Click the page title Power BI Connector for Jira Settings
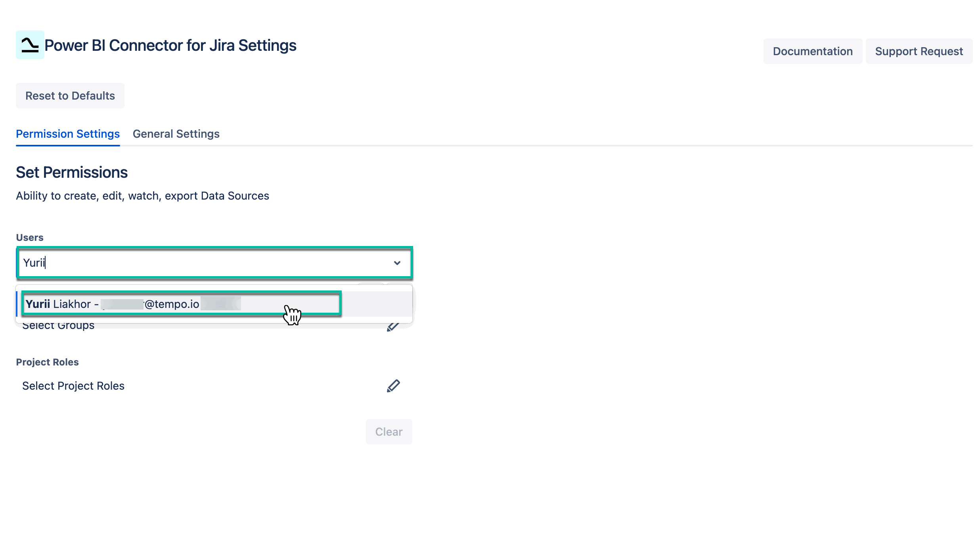980x546 pixels. (170, 45)
